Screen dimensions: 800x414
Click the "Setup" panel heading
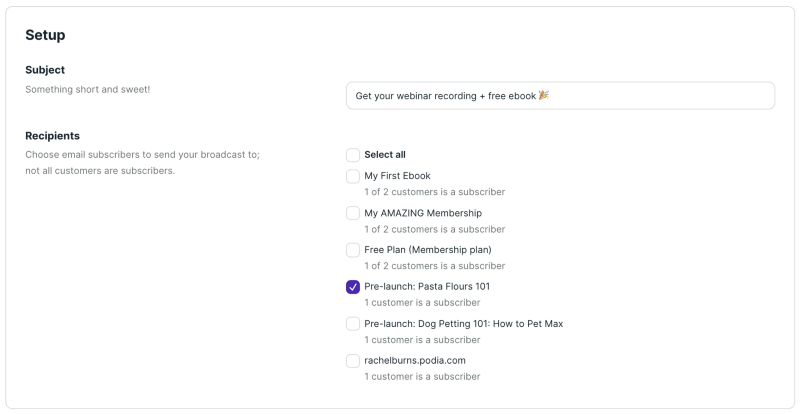45,35
